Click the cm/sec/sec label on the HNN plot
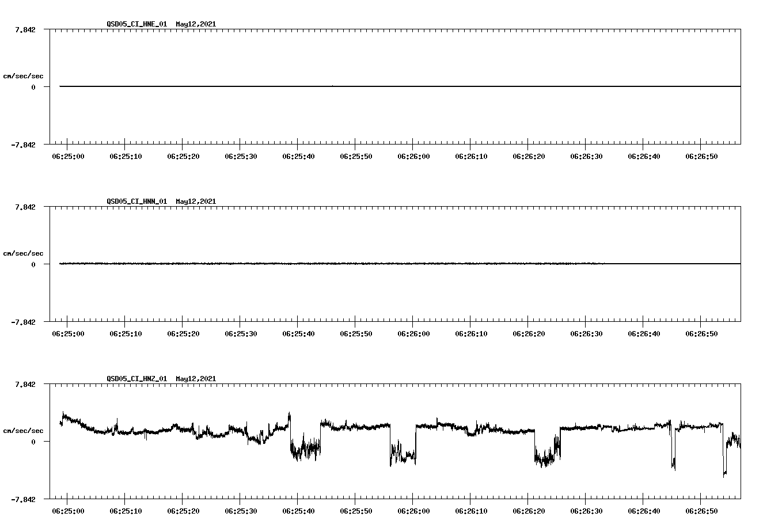The image size is (782, 532). 24,253
